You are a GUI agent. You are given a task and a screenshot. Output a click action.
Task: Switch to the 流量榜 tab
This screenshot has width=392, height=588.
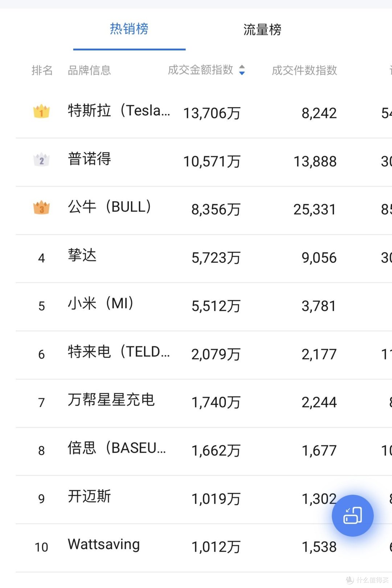(x=262, y=30)
